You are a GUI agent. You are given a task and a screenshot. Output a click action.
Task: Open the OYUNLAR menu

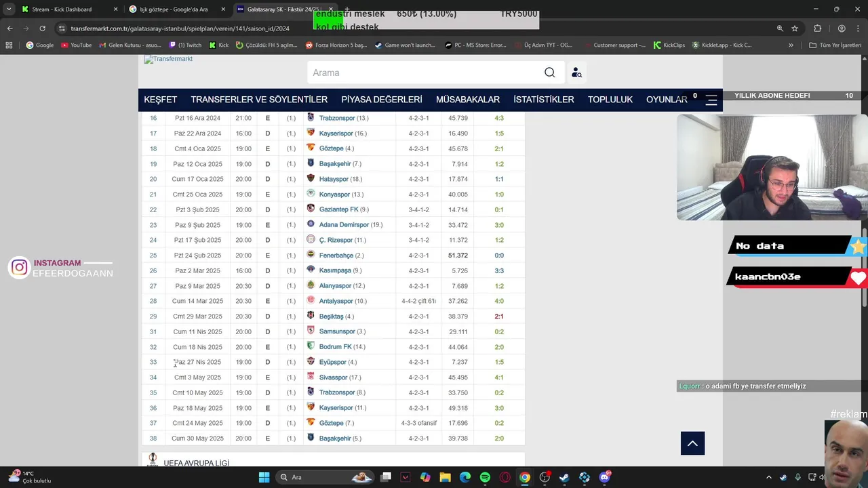tap(667, 100)
